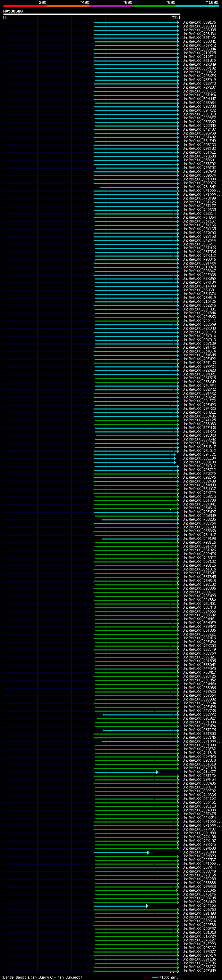Click the UniRef100_Q9FWP7 hit name
The width and height of the screenshot is (222, 980).
pos(199,512)
